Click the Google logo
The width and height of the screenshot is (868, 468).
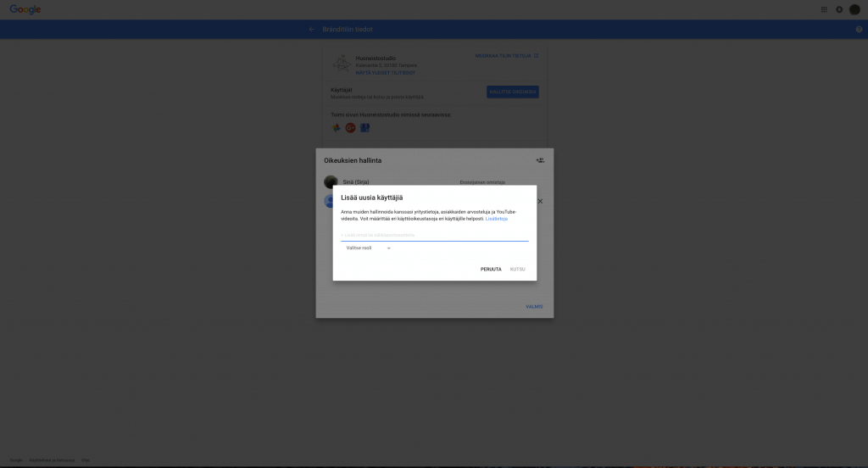(x=25, y=9)
